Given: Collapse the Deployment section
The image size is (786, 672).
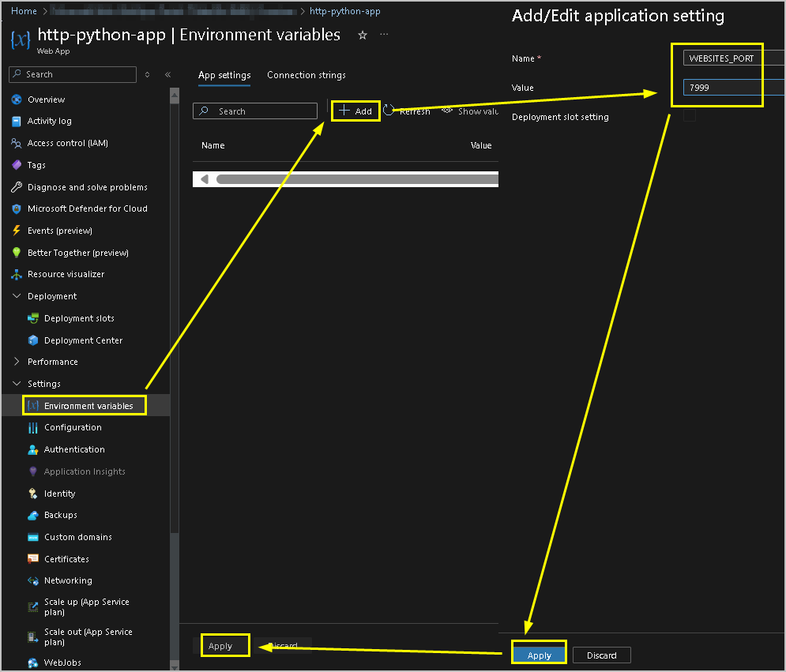Looking at the screenshot, I should tap(17, 296).
